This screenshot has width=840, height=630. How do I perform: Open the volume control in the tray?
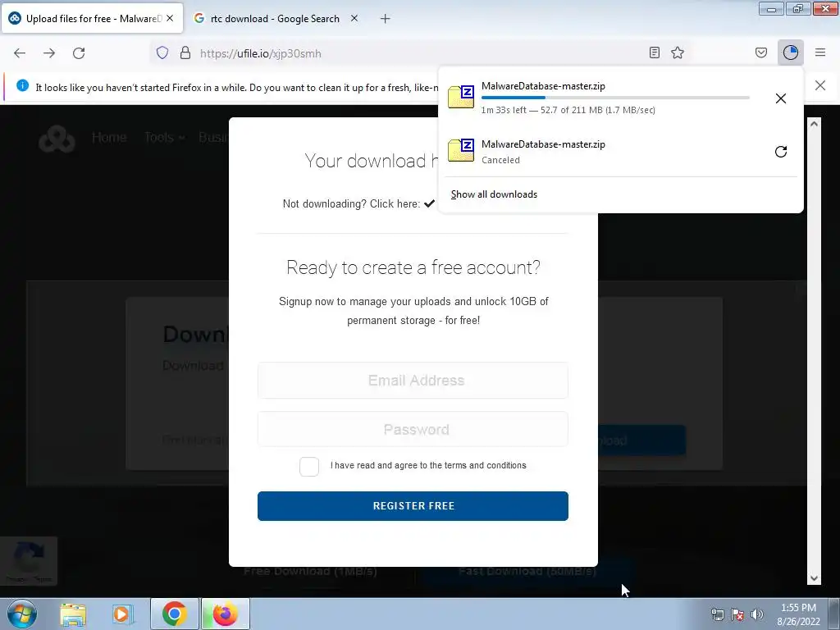(756, 614)
